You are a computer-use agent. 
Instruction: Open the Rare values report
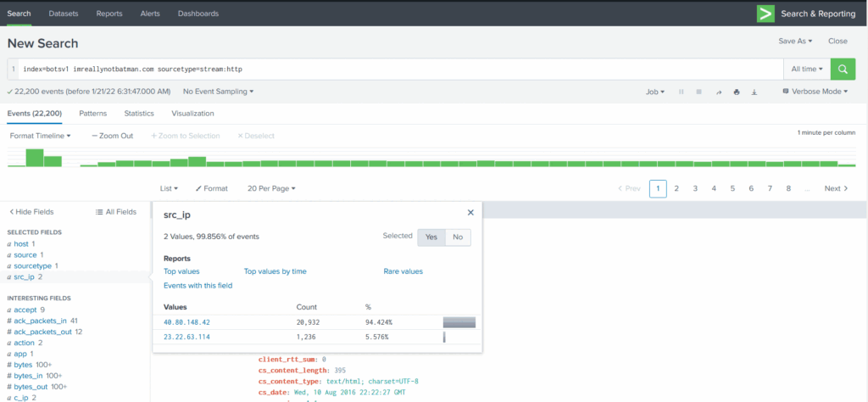pyautogui.click(x=403, y=271)
